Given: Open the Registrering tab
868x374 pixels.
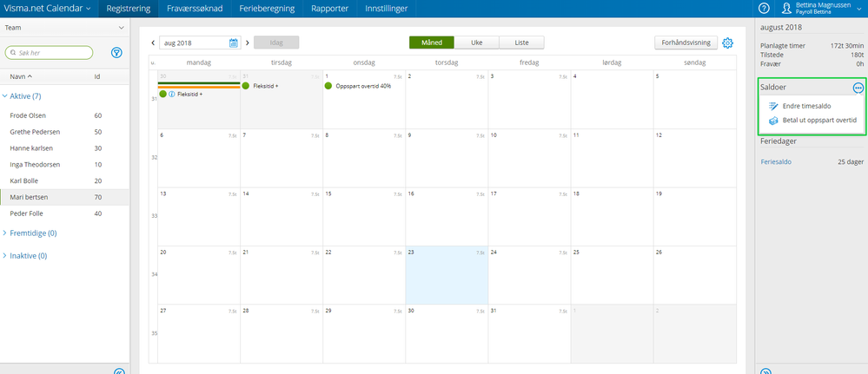Looking at the screenshot, I should pyautogui.click(x=129, y=9).
